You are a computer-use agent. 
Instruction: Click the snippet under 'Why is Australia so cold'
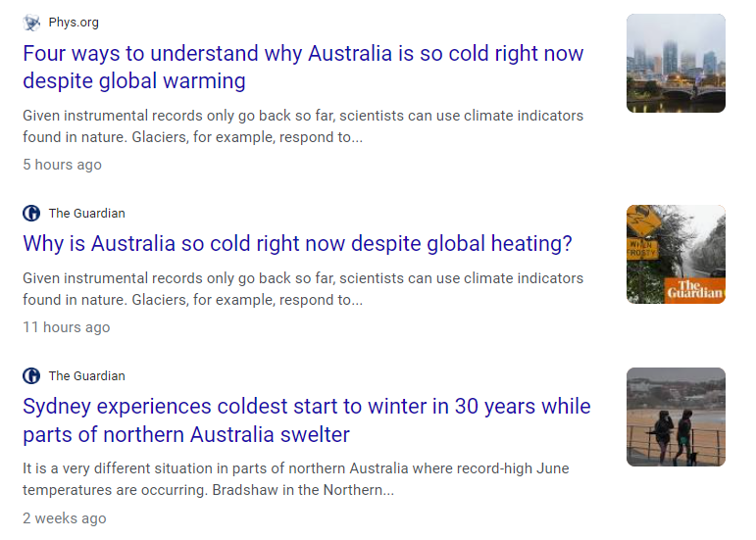click(303, 289)
